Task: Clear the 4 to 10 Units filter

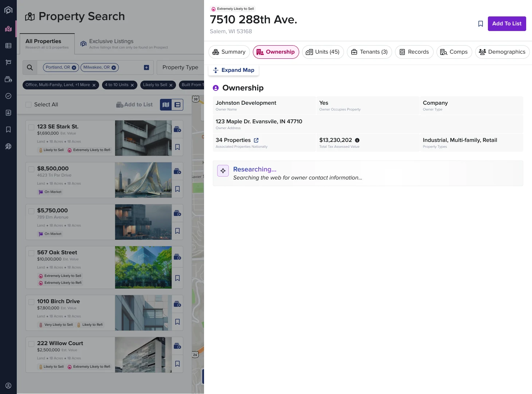Action: click(x=132, y=85)
